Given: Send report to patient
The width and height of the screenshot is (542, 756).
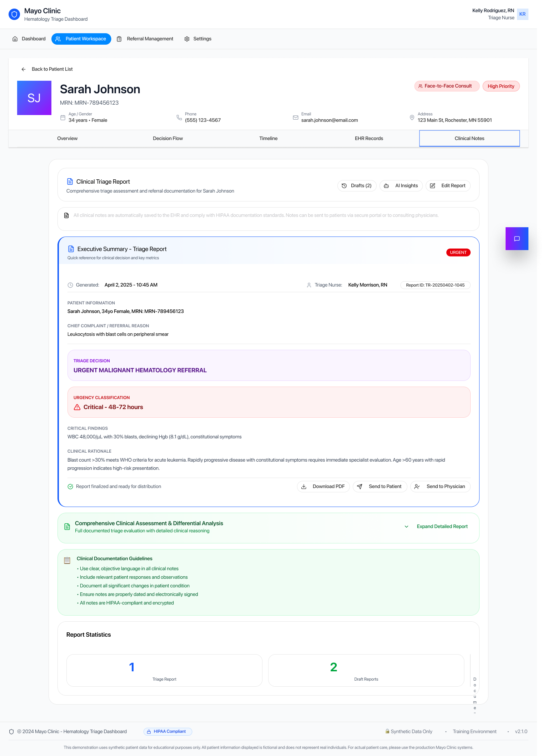Looking at the screenshot, I should click(380, 487).
